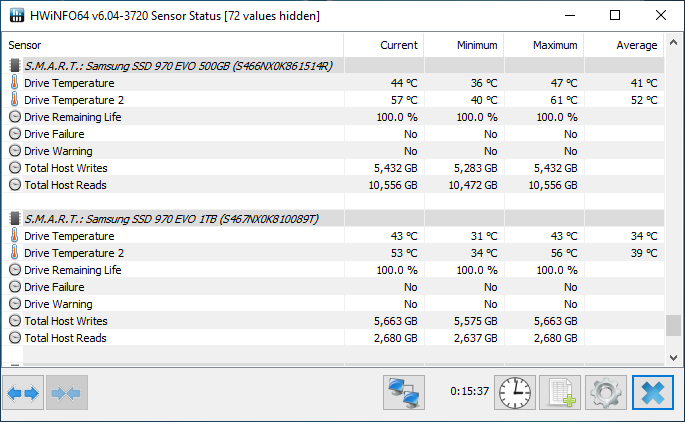The height and width of the screenshot is (422, 685).
Task: Click the vertical scrollbar thumb
Action: 674,325
